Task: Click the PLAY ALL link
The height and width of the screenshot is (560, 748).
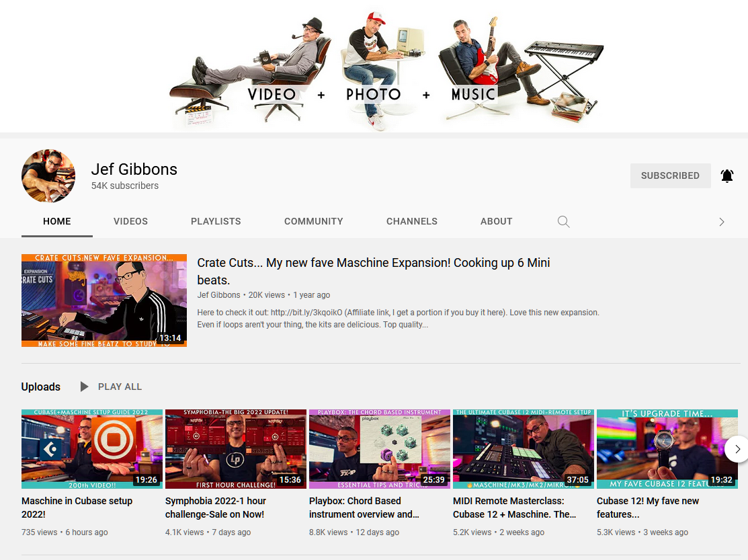Action: click(120, 387)
